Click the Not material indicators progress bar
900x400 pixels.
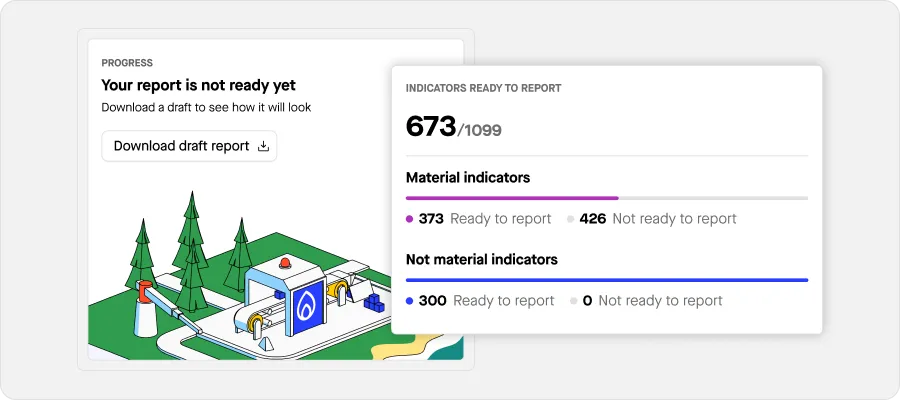(x=606, y=280)
